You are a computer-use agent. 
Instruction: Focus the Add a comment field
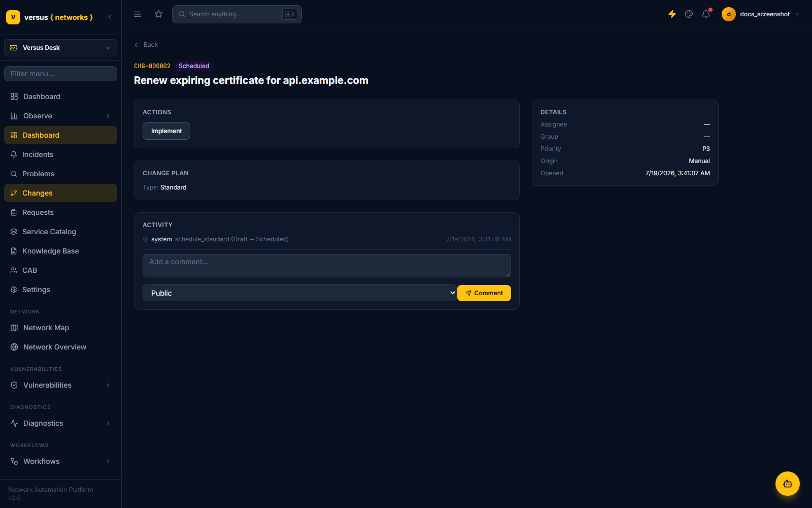pyautogui.click(x=327, y=266)
